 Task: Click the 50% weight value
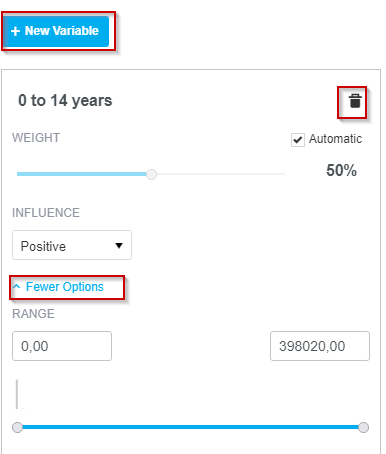point(341,170)
